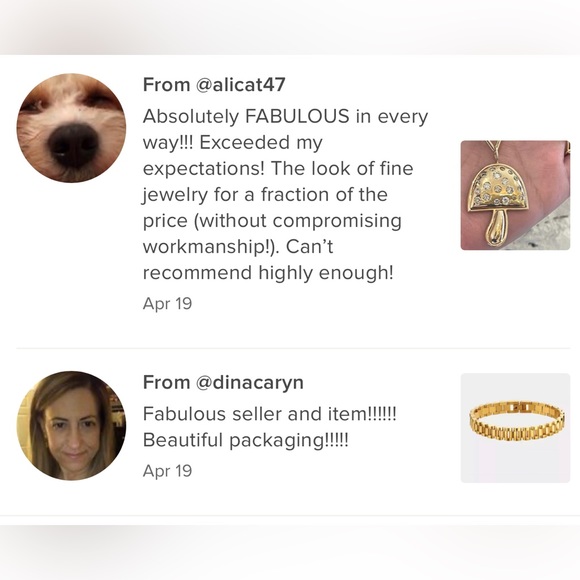580x580 pixels.
Task: Visit the @alicat47 profile
Action: [x=240, y=85]
